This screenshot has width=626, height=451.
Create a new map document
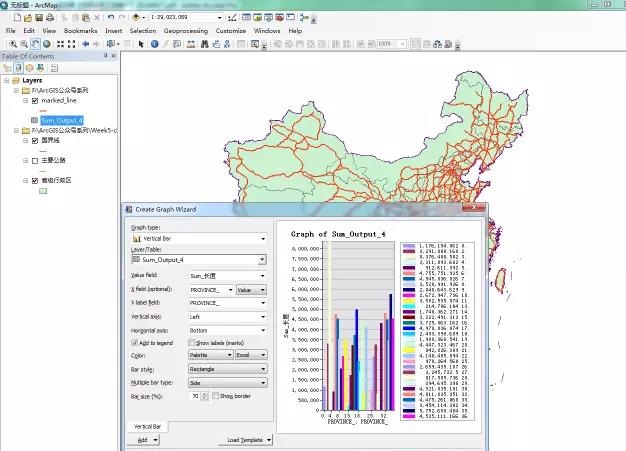coord(17,18)
